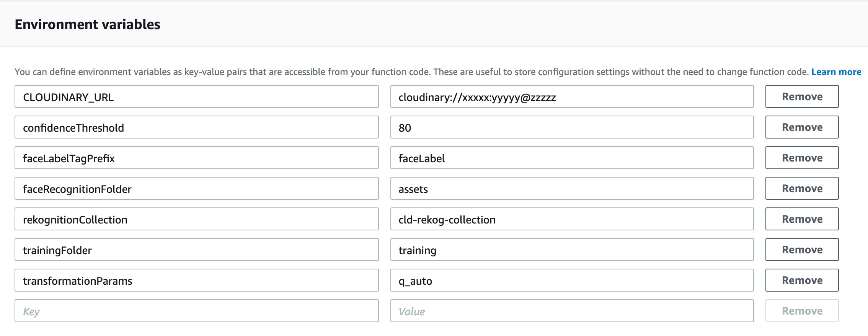Click the q_auto transformation value field
The image size is (868, 336).
[x=572, y=280]
